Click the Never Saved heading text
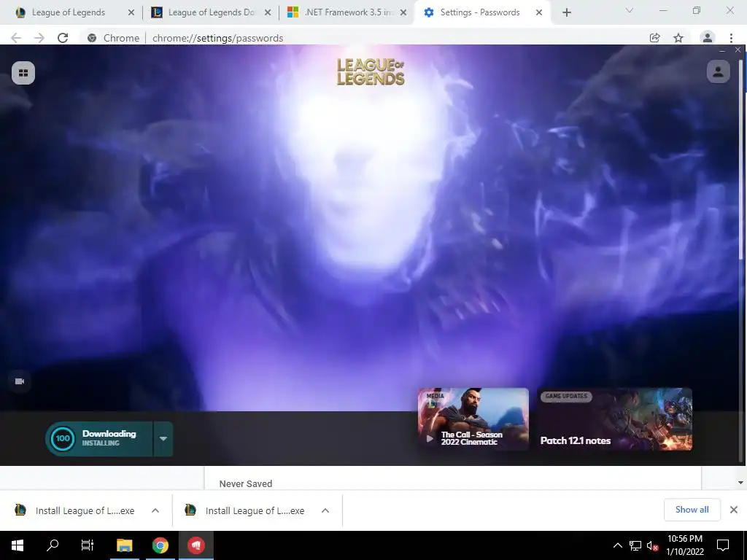 (x=246, y=483)
